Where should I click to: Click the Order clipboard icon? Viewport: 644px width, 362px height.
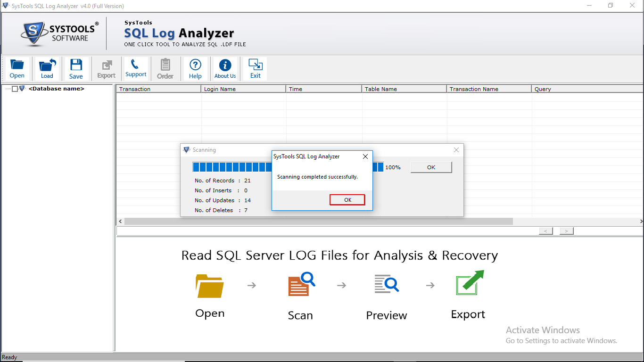[x=165, y=69]
